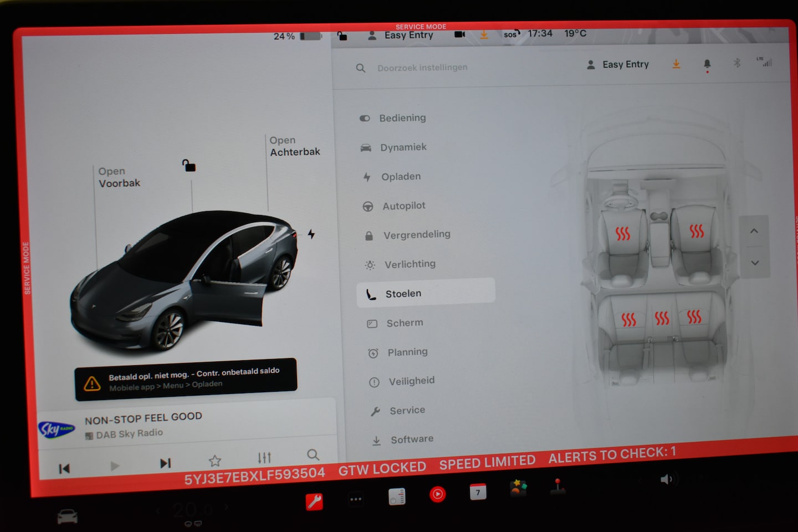This screenshot has width=798, height=532.
Task: Toggle front passenger seat heater
Action: click(x=697, y=231)
